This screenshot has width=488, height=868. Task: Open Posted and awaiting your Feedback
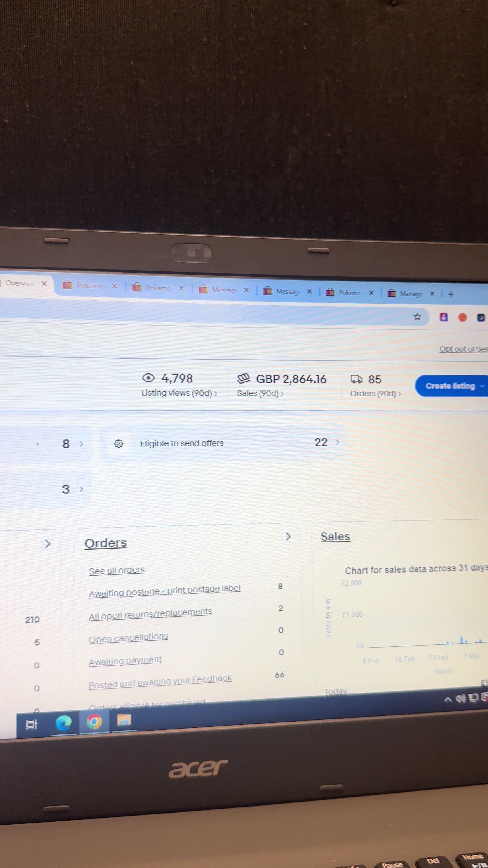coord(160,682)
